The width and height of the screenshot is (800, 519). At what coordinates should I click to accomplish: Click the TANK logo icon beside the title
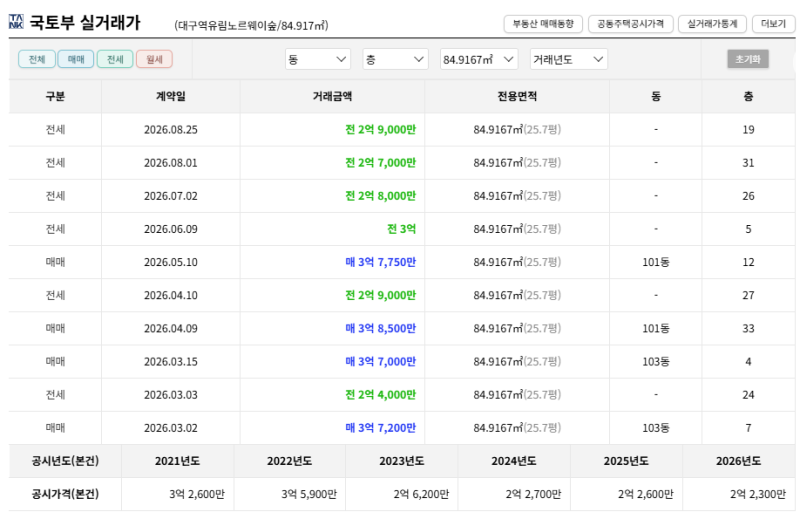coord(16,22)
